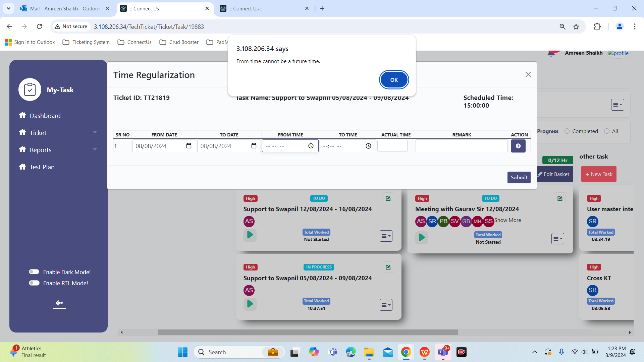Show hidden system tray icons
This screenshot has width=644, height=362.
click(x=534, y=352)
